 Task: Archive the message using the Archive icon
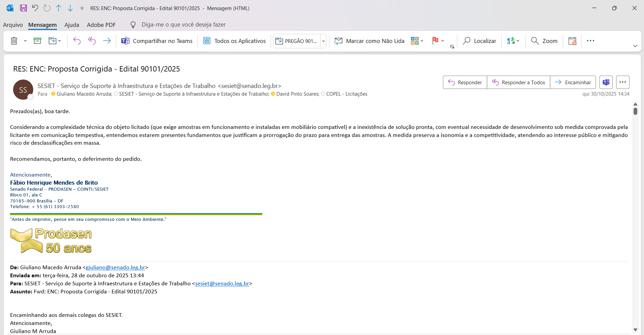37,41
